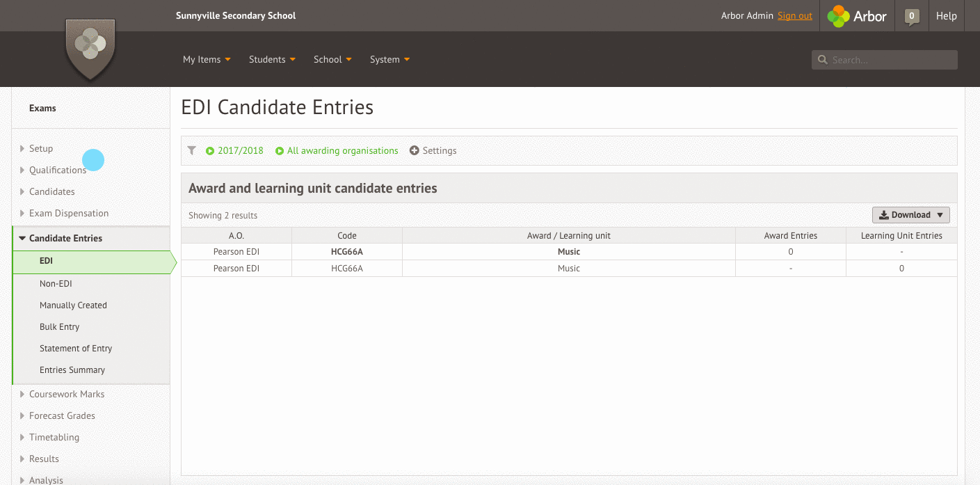The image size is (980, 485).
Task: Sign out of Arbor Admin
Action: coord(795,16)
